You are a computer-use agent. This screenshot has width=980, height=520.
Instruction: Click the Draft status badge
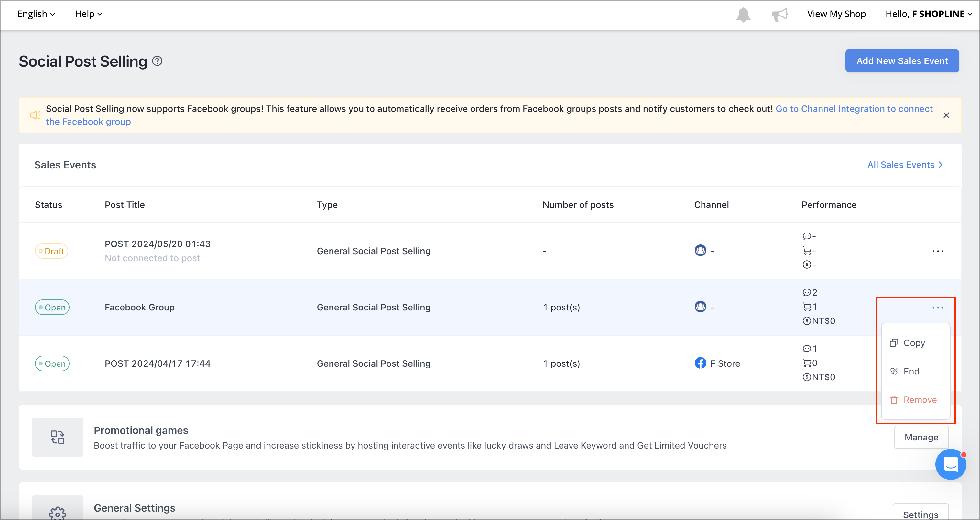(x=51, y=251)
